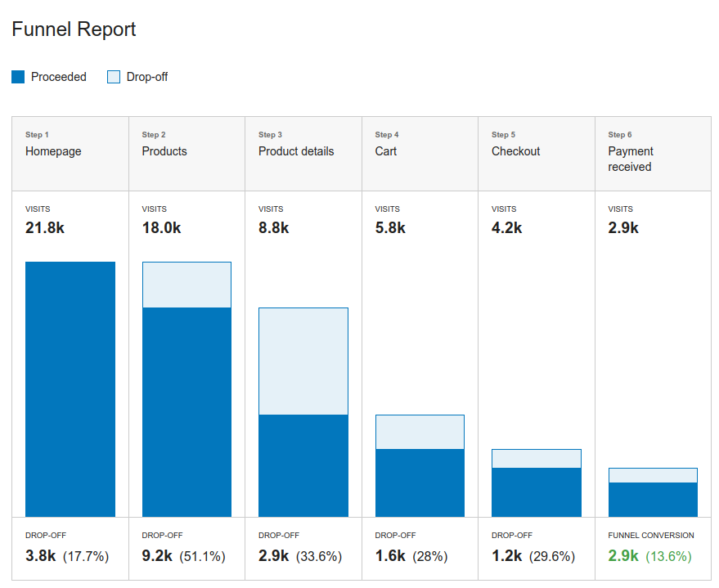Open the Step 3 Product details header
Viewport: 719px width, 588px height.
tap(303, 153)
